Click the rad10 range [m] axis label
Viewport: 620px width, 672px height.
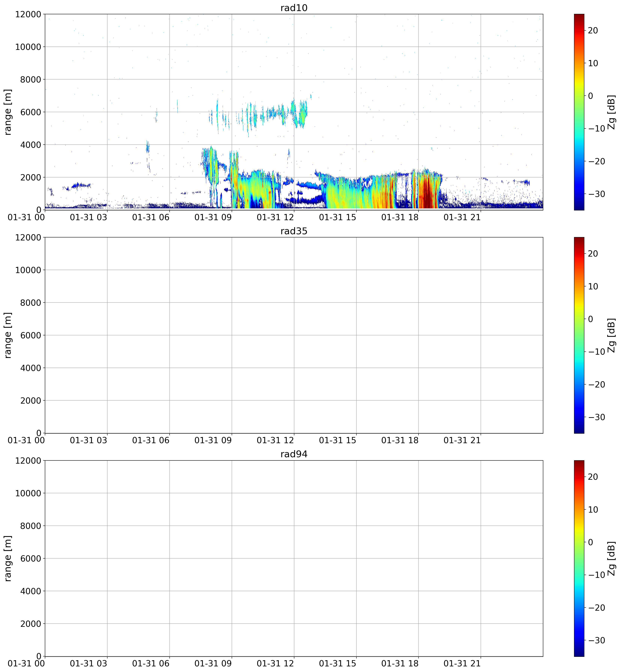coord(8,112)
